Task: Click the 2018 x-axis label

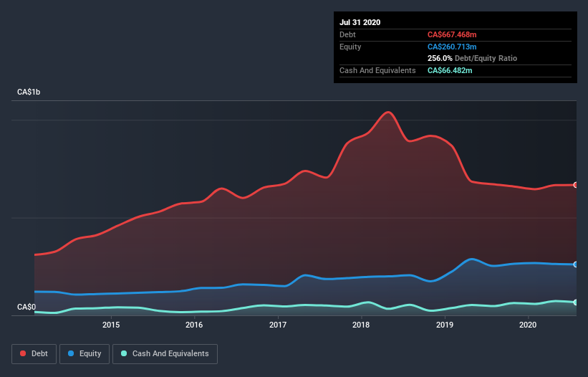Action: pos(361,325)
